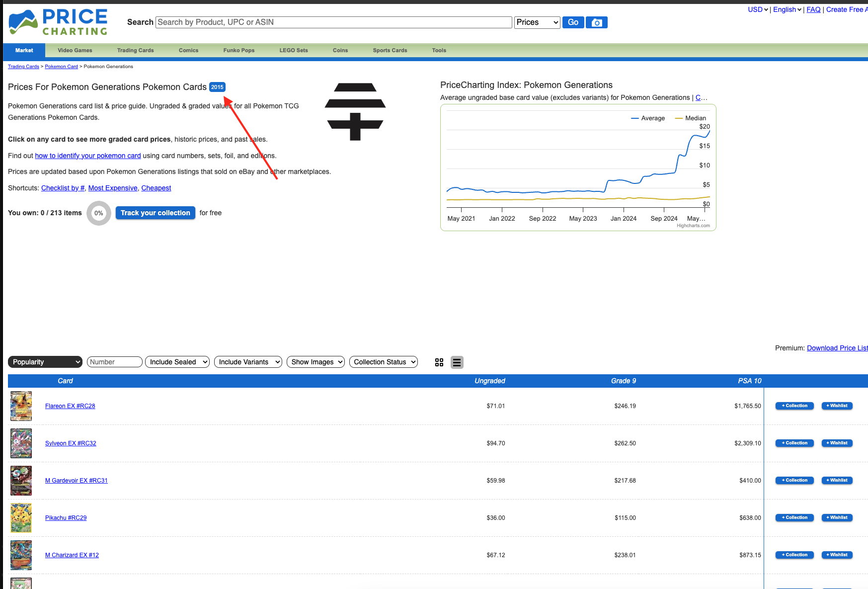868x589 pixels.
Task: Open the Comics menu
Action: pos(189,50)
